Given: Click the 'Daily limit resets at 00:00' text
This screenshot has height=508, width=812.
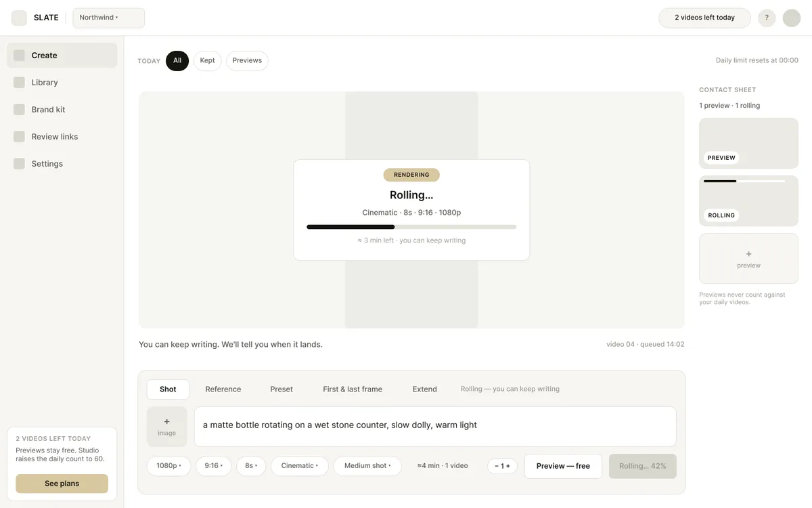Looking at the screenshot, I should pyautogui.click(x=757, y=61).
